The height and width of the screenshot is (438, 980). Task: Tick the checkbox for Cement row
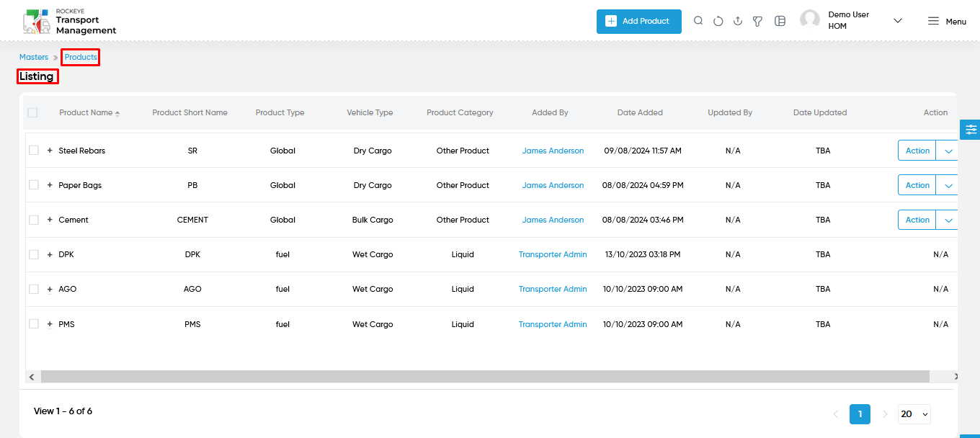click(34, 219)
